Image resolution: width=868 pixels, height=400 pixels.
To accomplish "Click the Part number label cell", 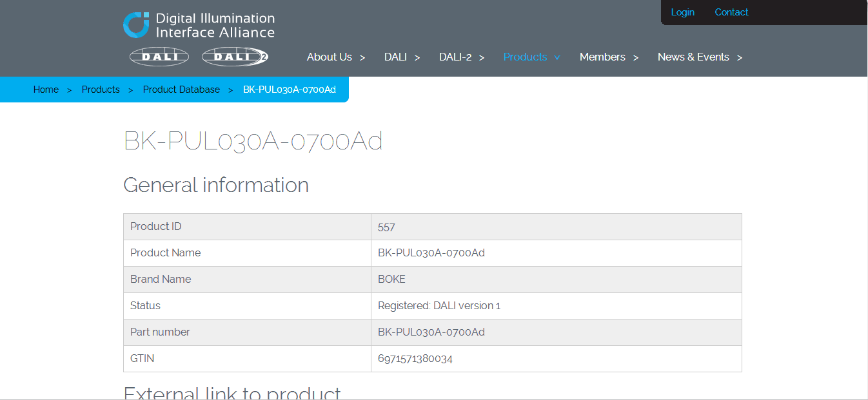I will click(247, 332).
